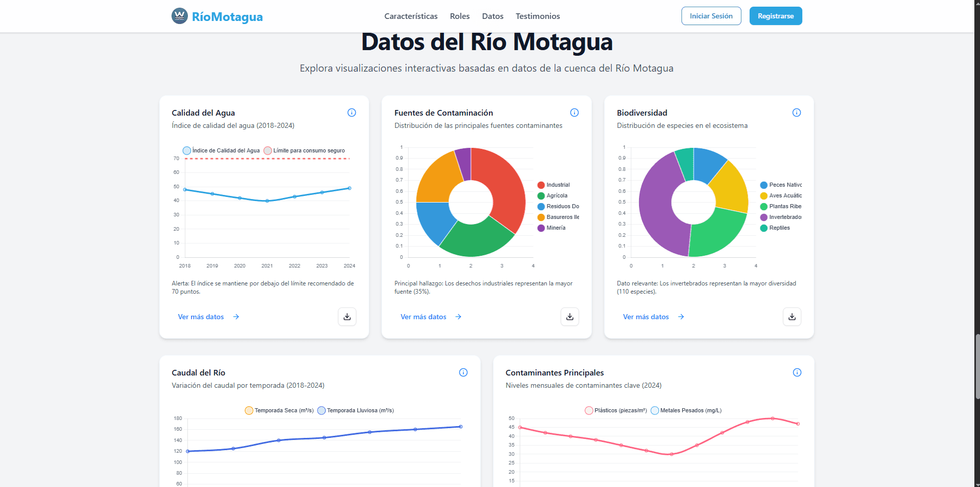980x487 pixels.
Task: Click the RíoMotagua brand name link
Action: tap(227, 16)
